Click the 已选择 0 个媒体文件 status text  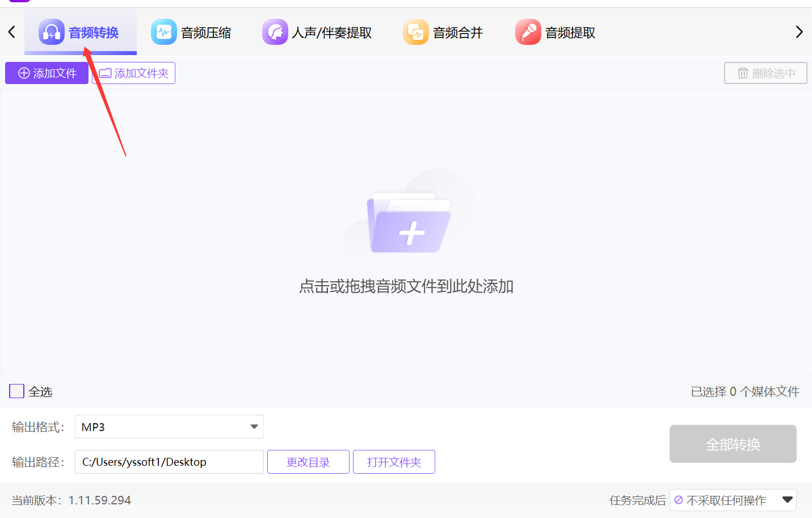click(745, 391)
